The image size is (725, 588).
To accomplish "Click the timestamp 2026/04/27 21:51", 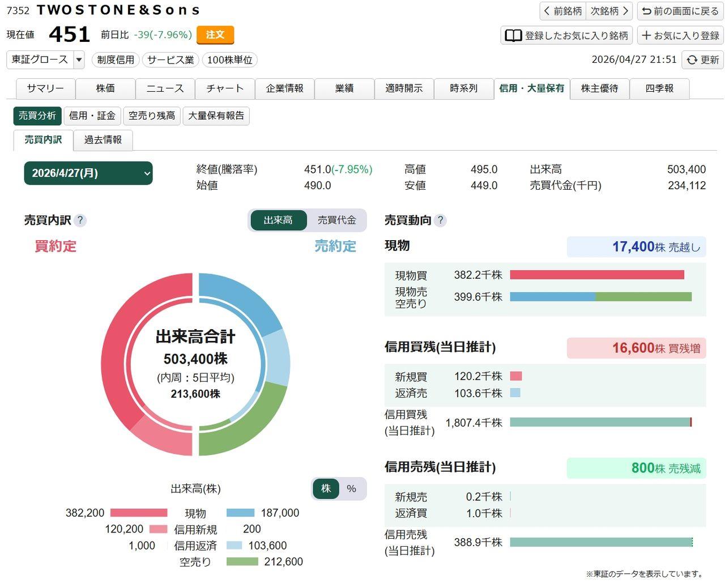I will (x=634, y=59).
